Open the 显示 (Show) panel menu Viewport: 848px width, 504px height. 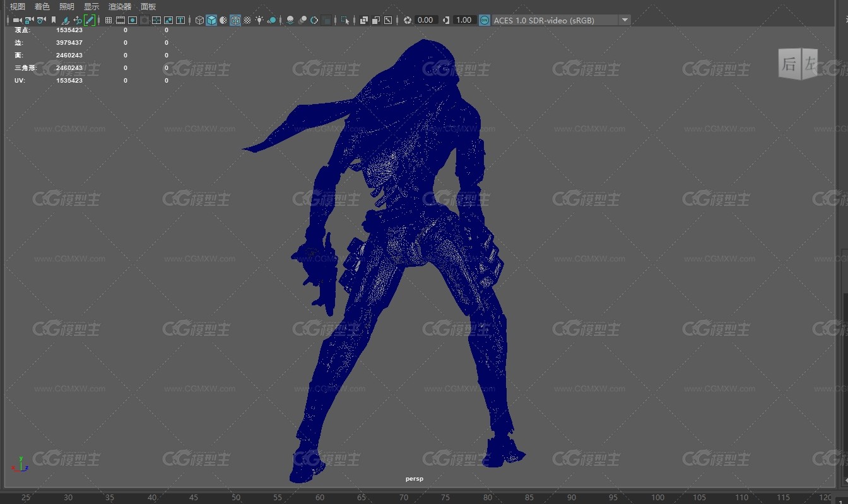[x=91, y=6]
